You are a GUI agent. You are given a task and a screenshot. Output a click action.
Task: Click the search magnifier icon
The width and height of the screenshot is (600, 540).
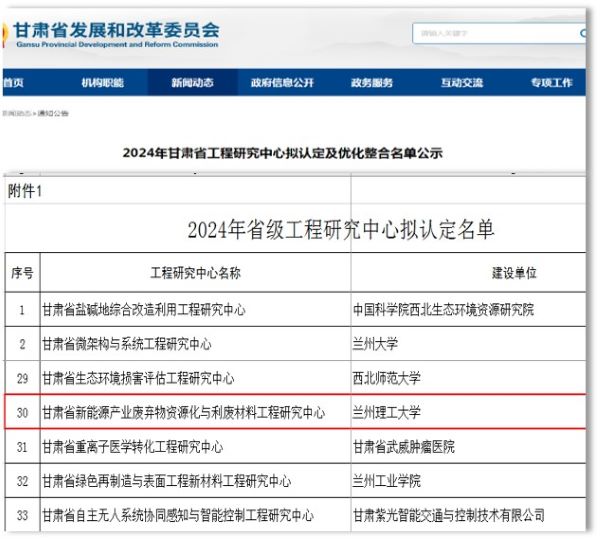tap(582, 33)
